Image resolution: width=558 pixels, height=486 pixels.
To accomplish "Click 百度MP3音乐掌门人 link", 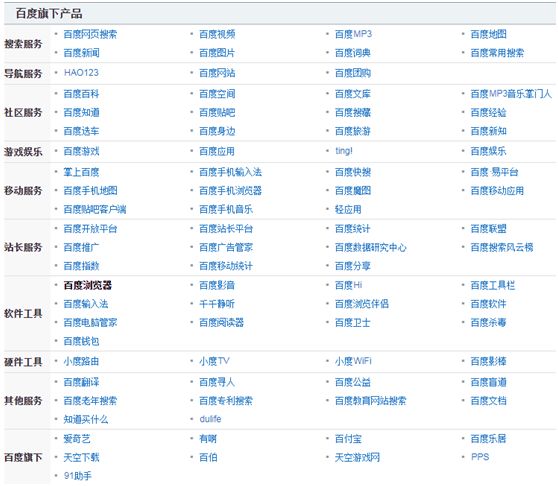I will tap(511, 94).
